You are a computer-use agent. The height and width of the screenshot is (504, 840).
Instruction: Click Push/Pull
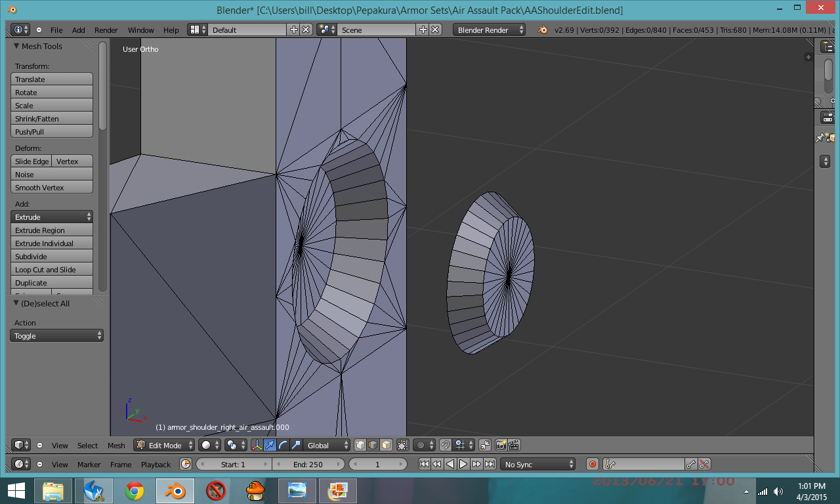pyautogui.click(x=52, y=131)
